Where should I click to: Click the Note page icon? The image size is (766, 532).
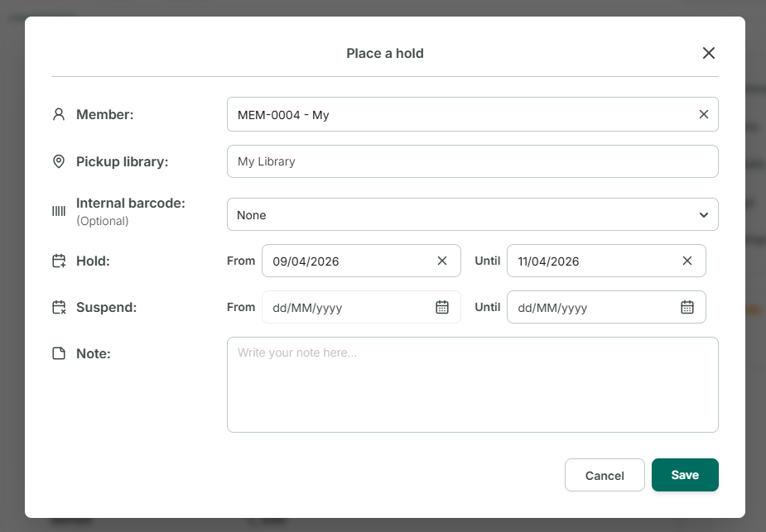click(59, 353)
